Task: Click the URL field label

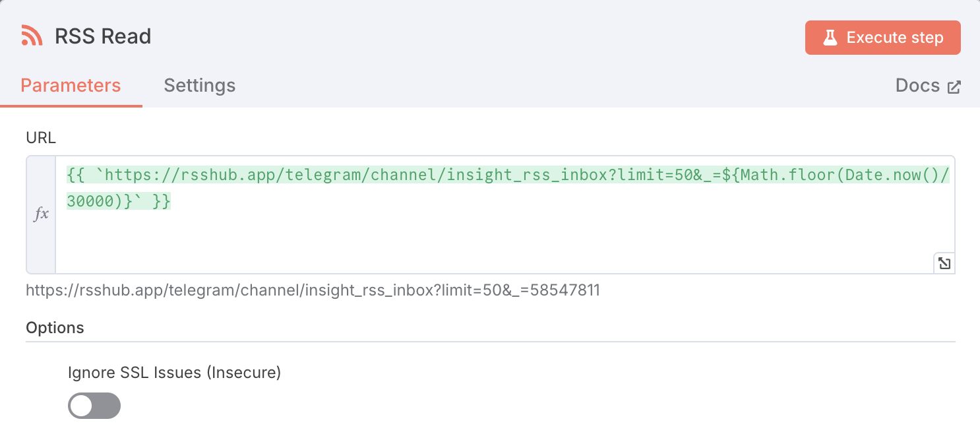Action: click(41, 138)
